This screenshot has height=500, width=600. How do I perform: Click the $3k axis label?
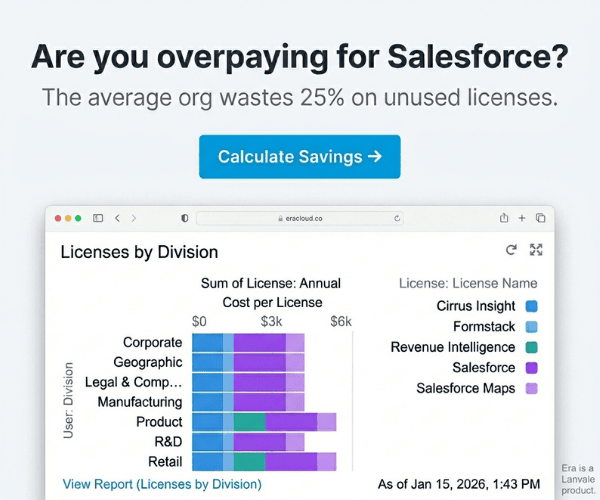click(x=271, y=322)
